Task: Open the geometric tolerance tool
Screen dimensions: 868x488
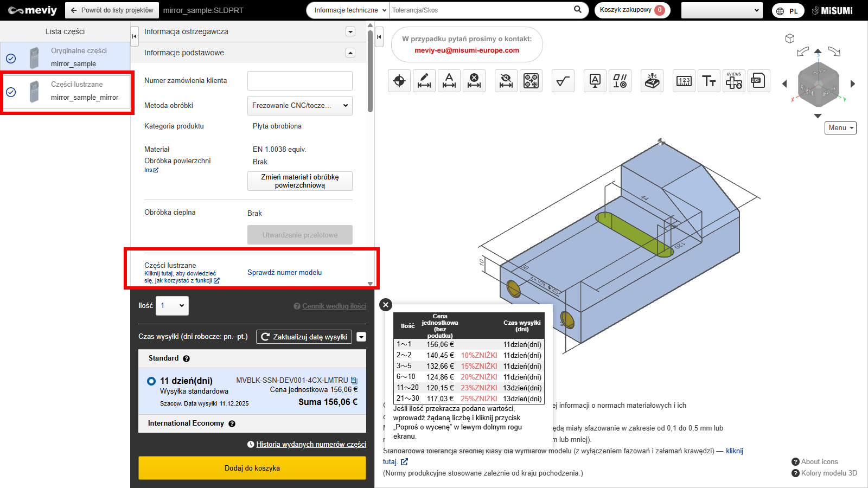Action: pyautogui.click(x=620, y=81)
